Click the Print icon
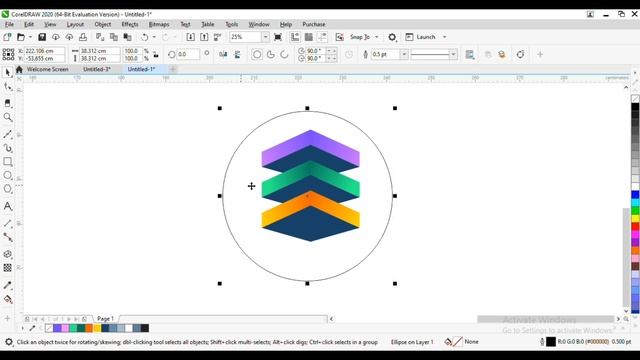 click(83, 37)
